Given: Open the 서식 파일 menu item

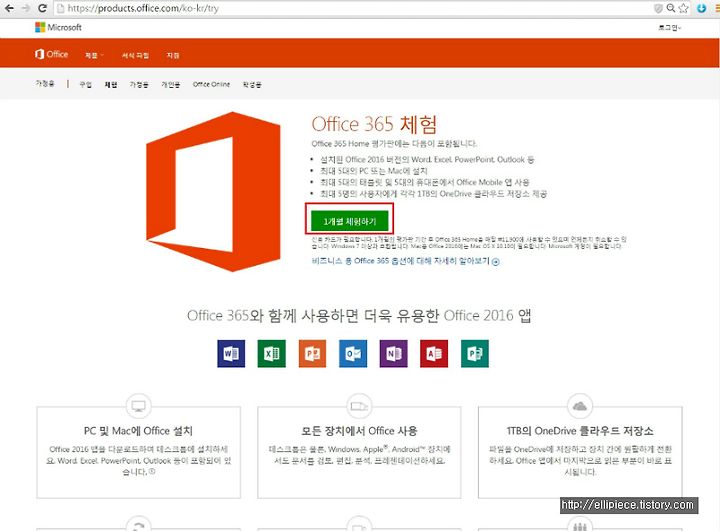Looking at the screenshot, I should click(135, 55).
